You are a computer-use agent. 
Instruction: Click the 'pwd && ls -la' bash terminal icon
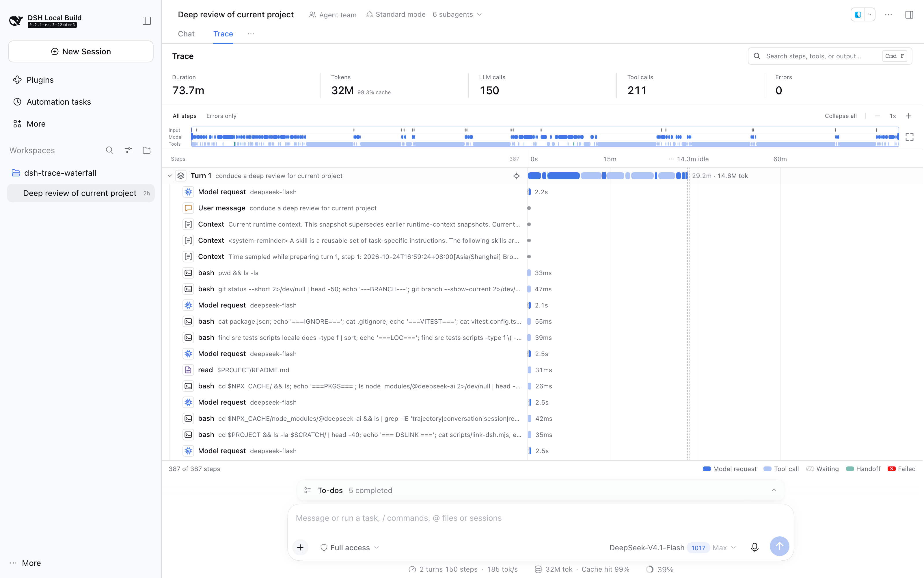tap(188, 273)
